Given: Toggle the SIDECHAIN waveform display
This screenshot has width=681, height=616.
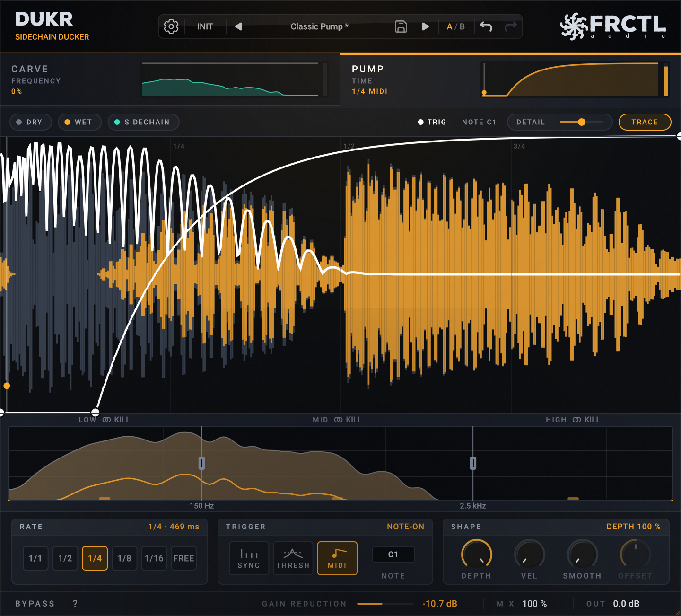Looking at the screenshot, I should pyautogui.click(x=144, y=122).
